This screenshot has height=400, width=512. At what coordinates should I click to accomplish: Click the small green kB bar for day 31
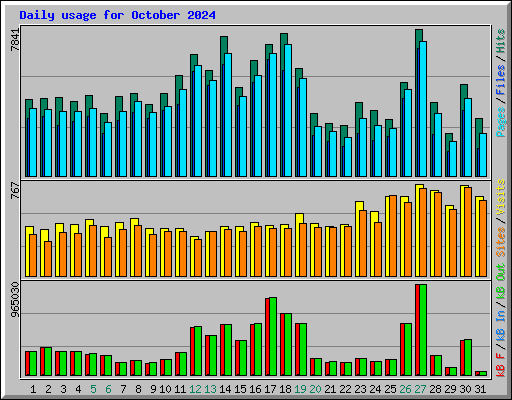pyautogui.click(x=483, y=374)
